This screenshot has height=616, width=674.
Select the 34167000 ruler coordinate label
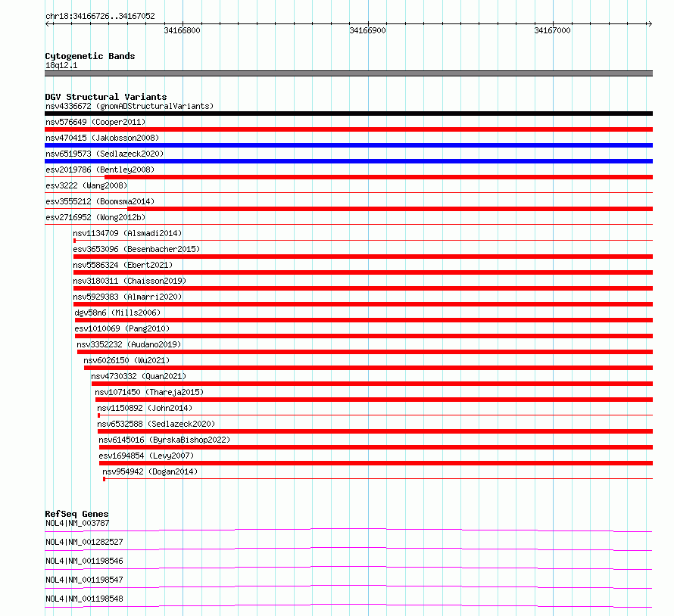(552, 30)
